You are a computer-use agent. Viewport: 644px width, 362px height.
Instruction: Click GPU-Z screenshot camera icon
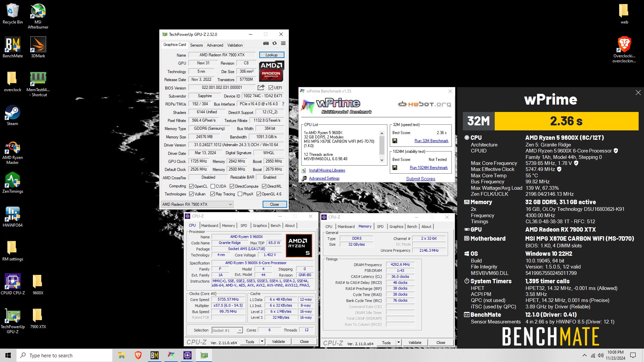tap(266, 43)
